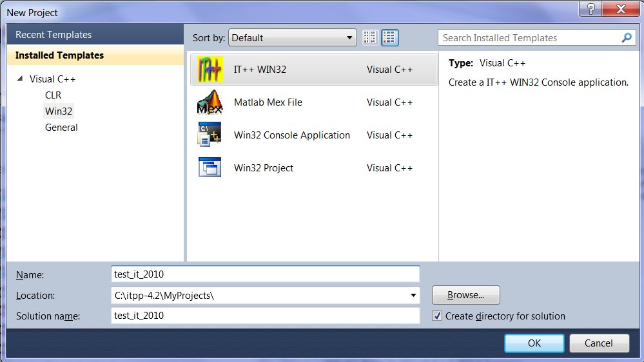
Task: Select 'IT++ WIN32' template name
Action: pos(260,70)
